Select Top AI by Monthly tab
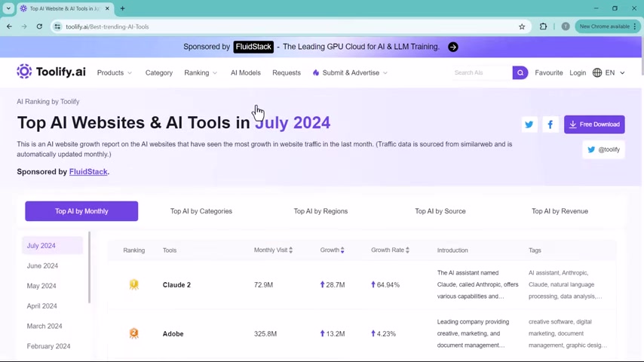The width and height of the screenshot is (644, 362). 81,211
